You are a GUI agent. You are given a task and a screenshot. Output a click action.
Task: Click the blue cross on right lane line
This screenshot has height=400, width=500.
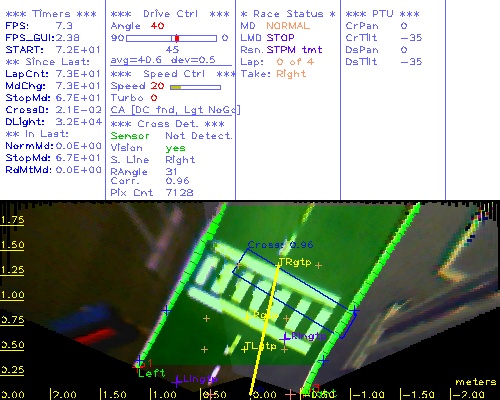[355, 311]
